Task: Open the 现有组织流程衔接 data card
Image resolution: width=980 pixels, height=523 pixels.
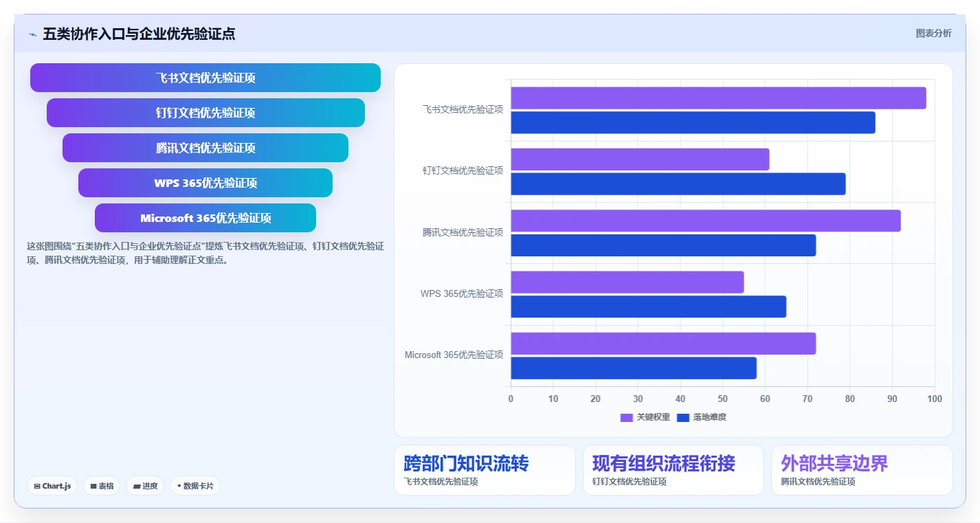Action: pyautogui.click(x=673, y=470)
